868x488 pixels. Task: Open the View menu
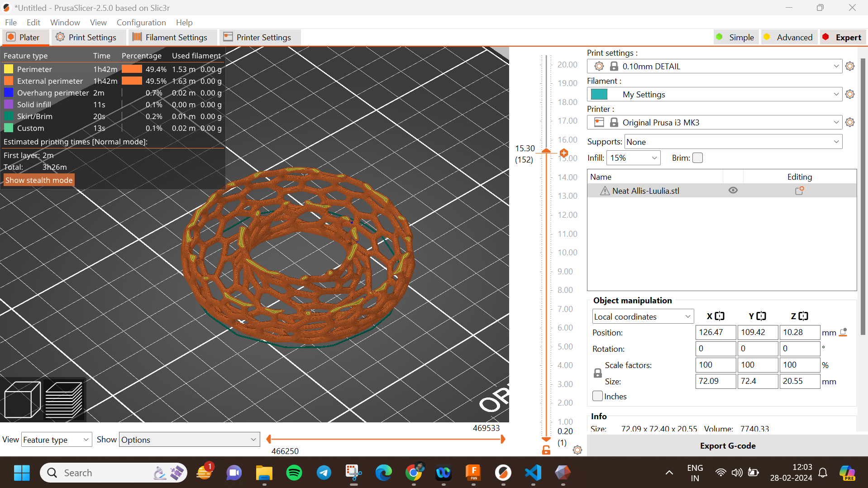click(x=98, y=22)
